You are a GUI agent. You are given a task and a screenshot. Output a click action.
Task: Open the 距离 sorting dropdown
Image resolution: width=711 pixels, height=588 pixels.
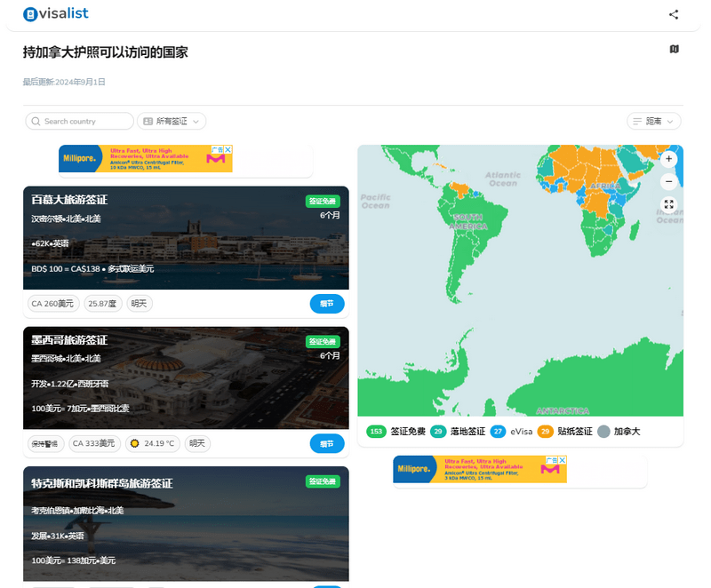point(653,121)
